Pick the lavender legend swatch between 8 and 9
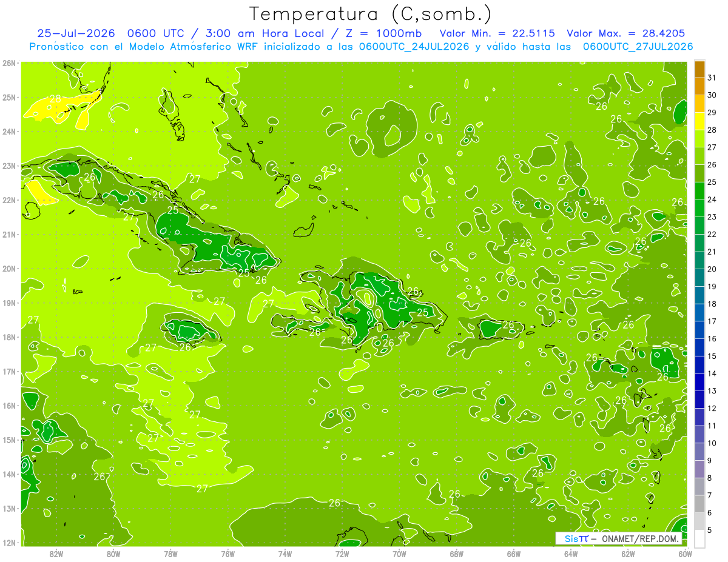The height and width of the screenshot is (562, 728). coord(700,469)
